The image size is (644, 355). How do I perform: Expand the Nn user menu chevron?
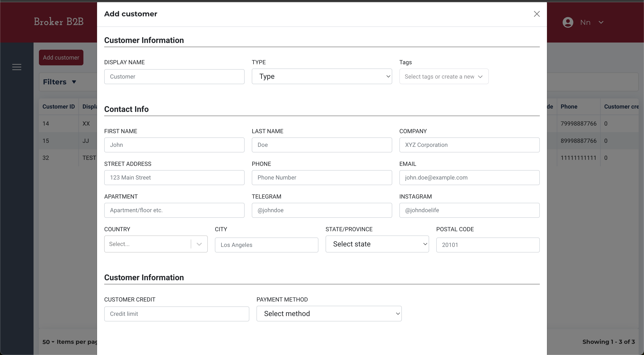[601, 23]
